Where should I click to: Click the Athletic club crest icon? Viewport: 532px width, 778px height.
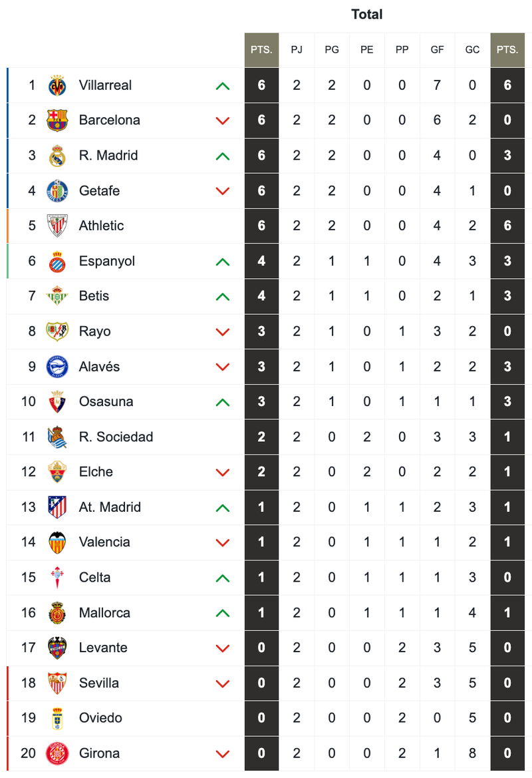pos(57,226)
